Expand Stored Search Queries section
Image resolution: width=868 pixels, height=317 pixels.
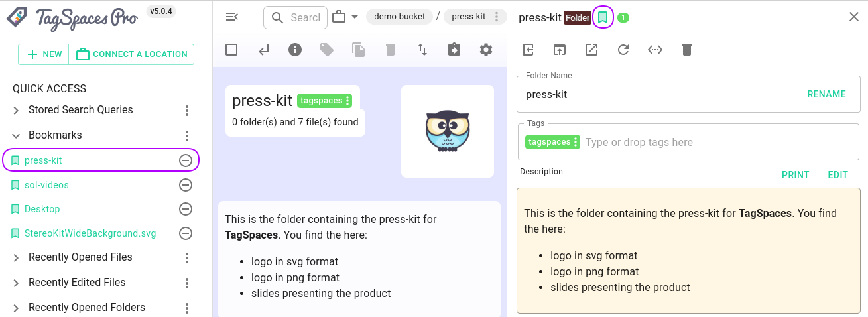[x=17, y=110]
